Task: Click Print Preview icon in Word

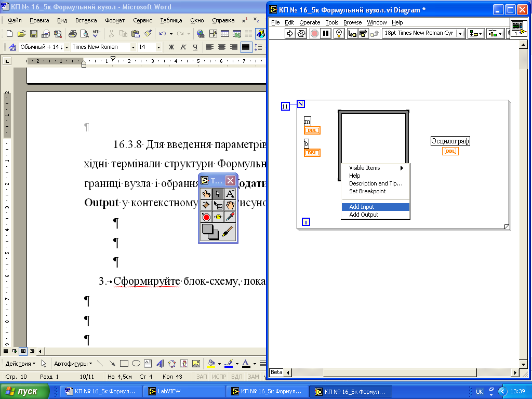Action: [85, 33]
